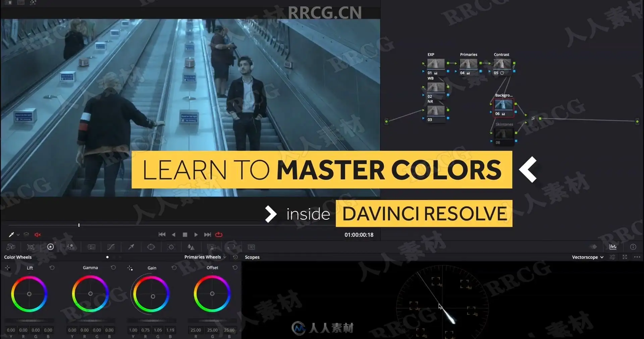Click the node graph source input
The height and width of the screenshot is (339, 644).
click(386, 121)
